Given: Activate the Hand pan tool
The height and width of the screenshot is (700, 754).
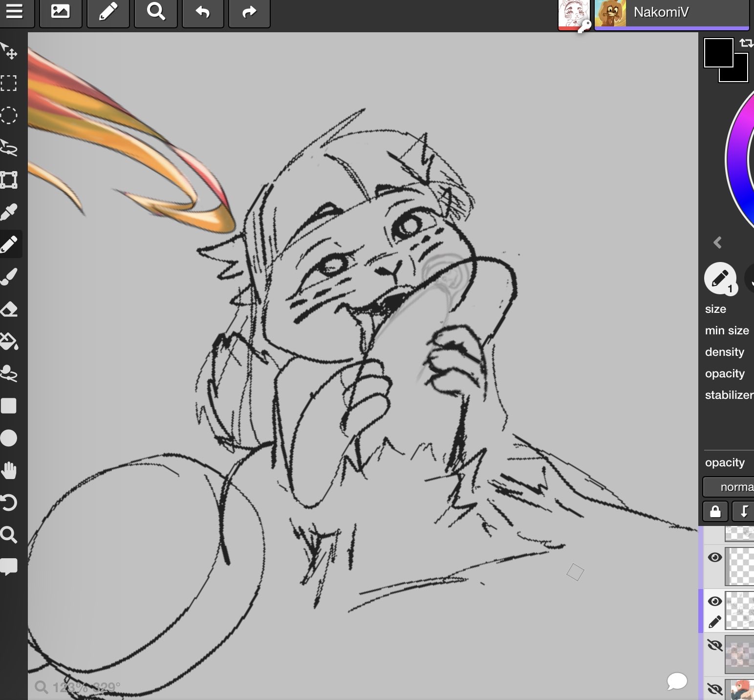Looking at the screenshot, I should tap(9, 471).
